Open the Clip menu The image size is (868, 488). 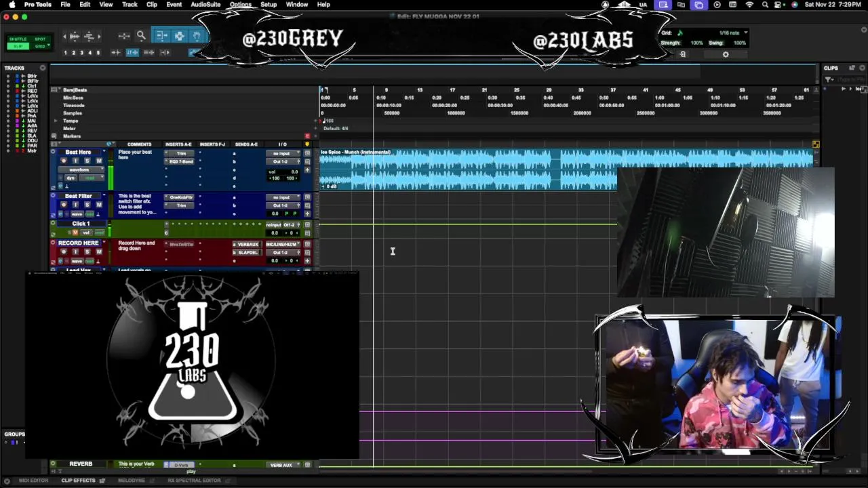point(152,5)
